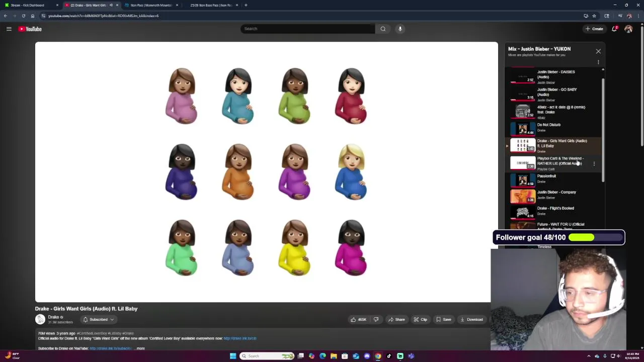
Task: Open Chrome three-dot menu
Action: [x=639, y=16]
